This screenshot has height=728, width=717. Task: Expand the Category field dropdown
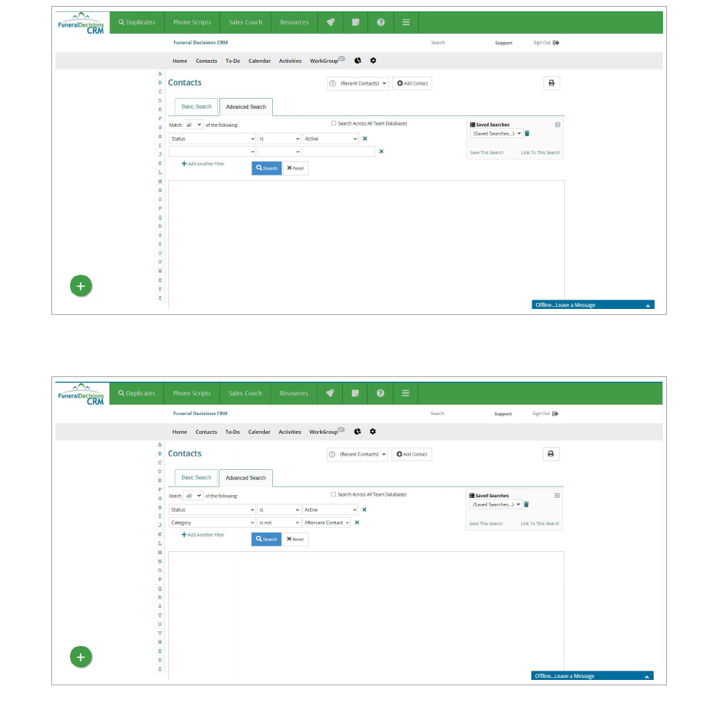coord(212,522)
